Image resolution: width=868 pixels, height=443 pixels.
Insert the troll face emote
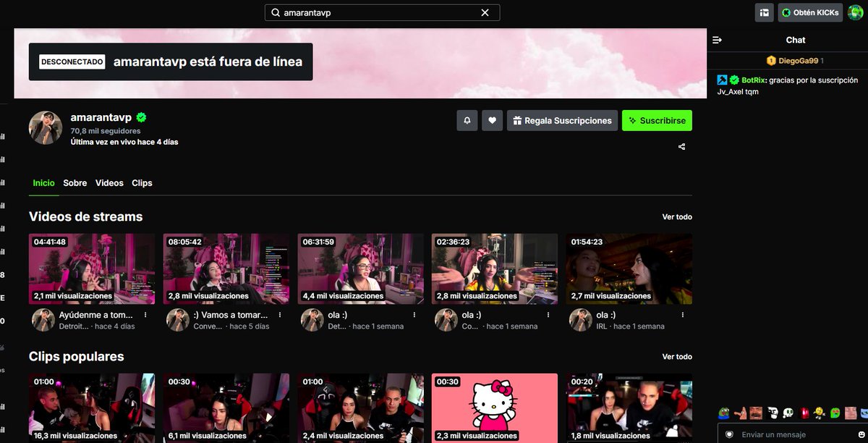[772, 413]
